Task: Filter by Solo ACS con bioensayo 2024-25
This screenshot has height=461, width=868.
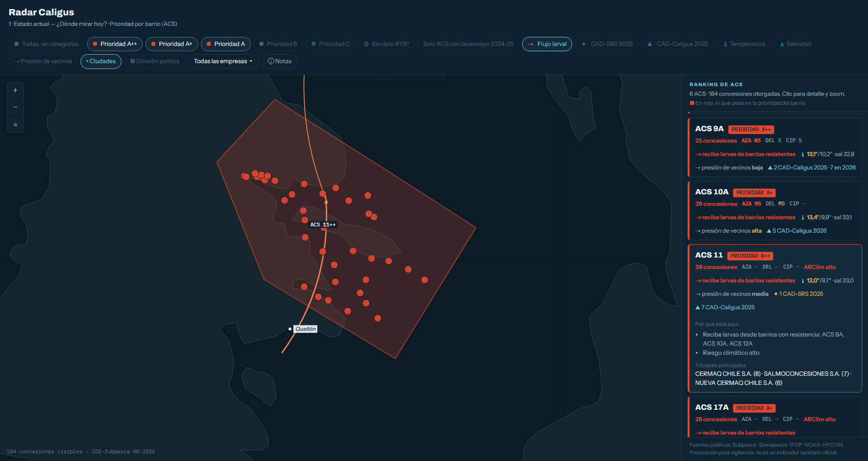Action: click(x=468, y=44)
